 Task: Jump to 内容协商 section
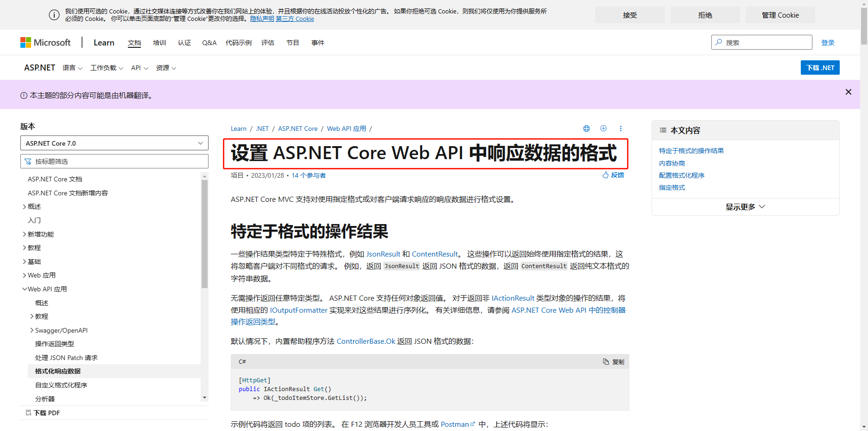pos(672,163)
